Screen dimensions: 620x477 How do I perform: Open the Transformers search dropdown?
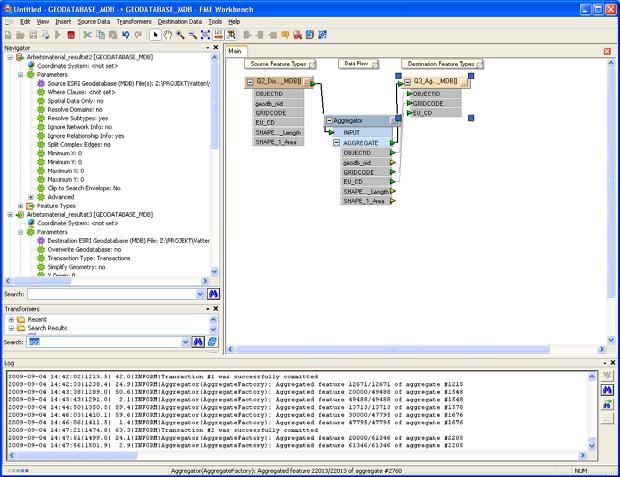point(185,342)
